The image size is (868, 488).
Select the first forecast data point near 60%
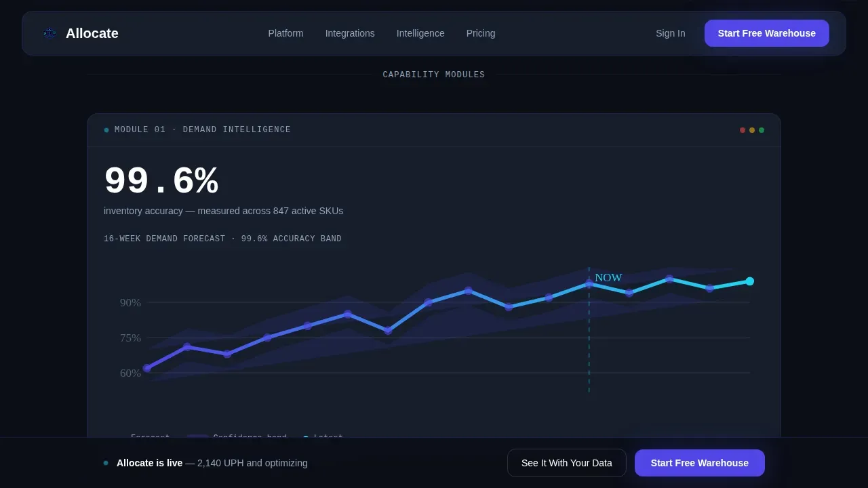click(147, 368)
